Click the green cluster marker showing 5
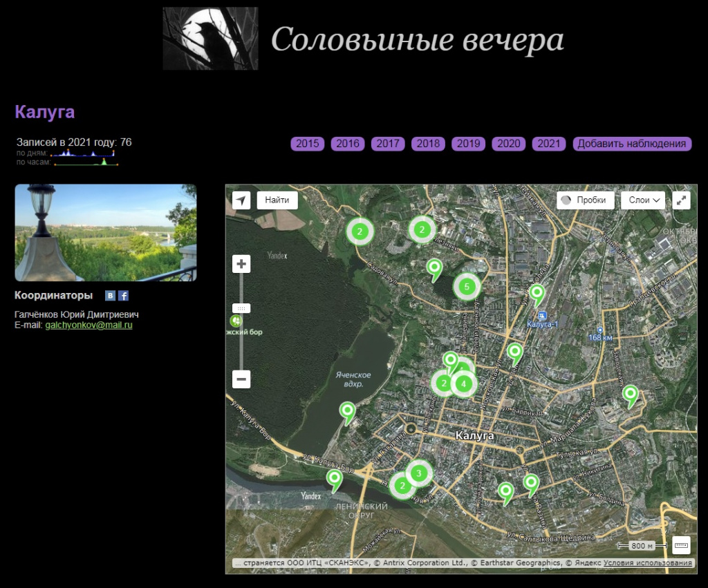The image size is (708, 588). coord(467,285)
